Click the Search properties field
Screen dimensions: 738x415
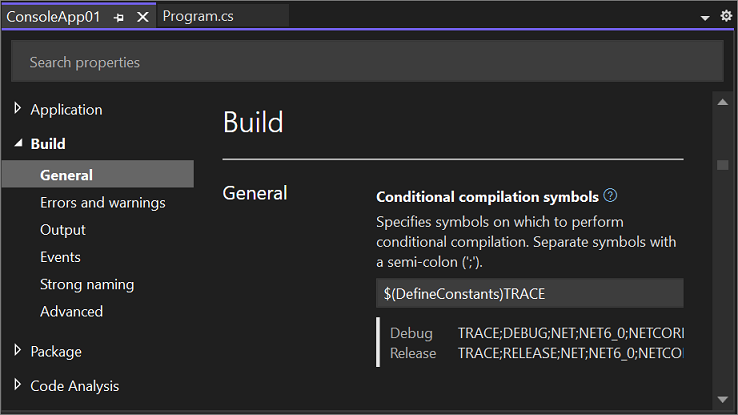coord(367,62)
